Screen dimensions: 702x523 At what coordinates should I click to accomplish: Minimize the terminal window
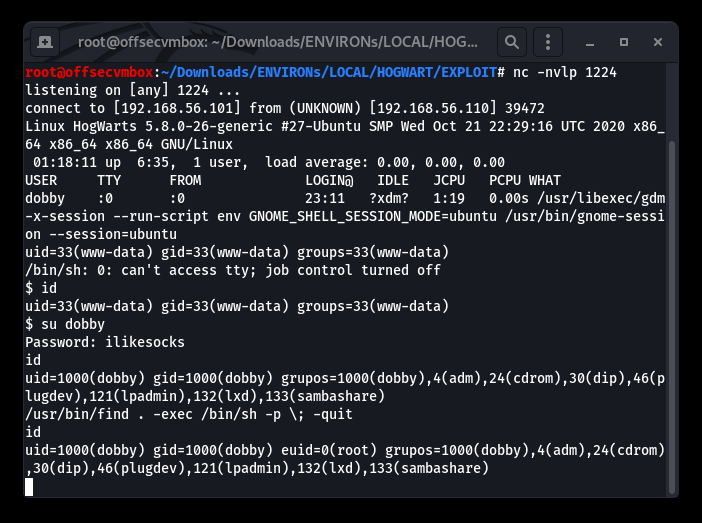click(590, 43)
